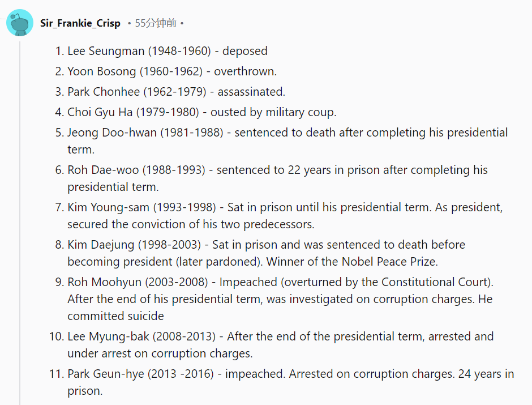The width and height of the screenshot is (532, 405).
Task: Select the 'presidential term.' continuation under Roh Dae-woo
Action: pos(113,187)
